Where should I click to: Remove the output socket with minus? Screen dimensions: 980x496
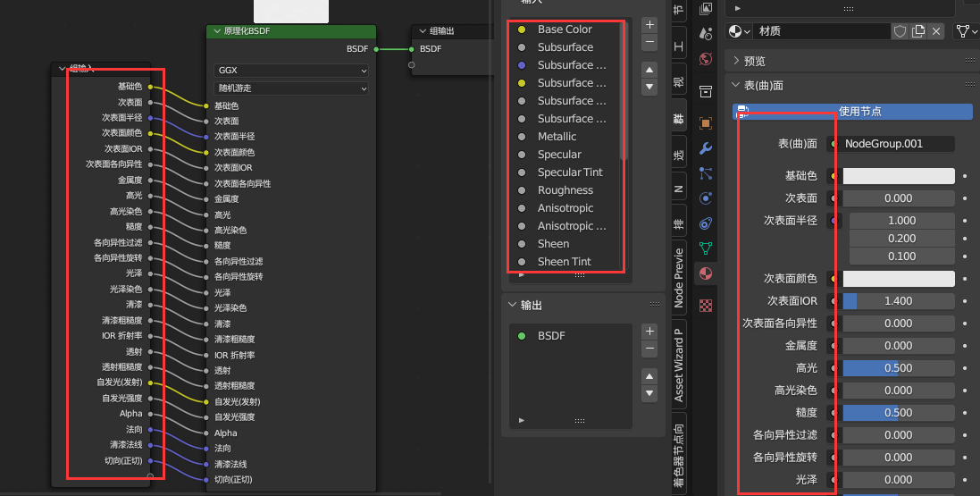(649, 349)
